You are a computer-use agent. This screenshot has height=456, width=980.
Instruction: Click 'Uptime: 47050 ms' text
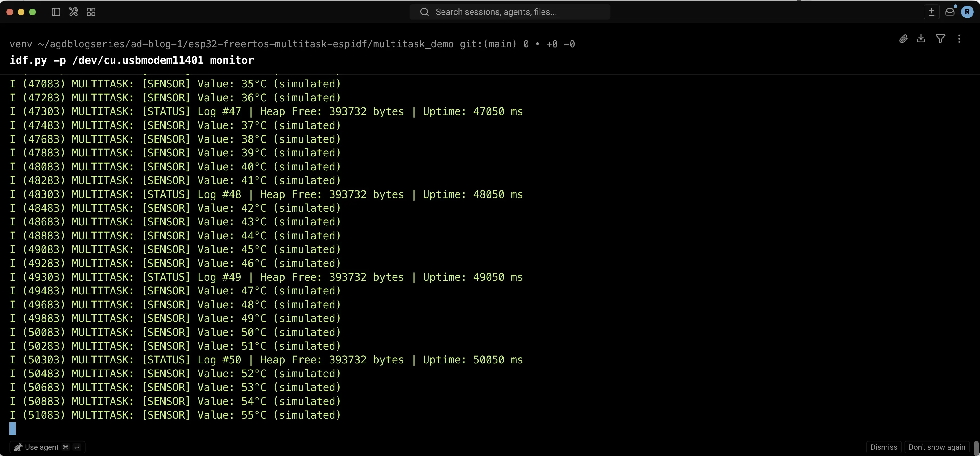coord(473,111)
